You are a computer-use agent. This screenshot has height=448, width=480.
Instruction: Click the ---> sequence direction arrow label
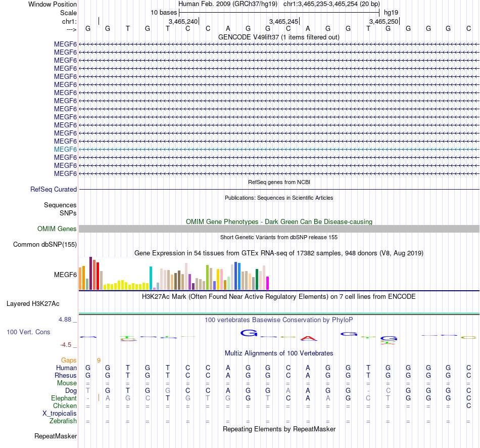click(x=72, y=29)
